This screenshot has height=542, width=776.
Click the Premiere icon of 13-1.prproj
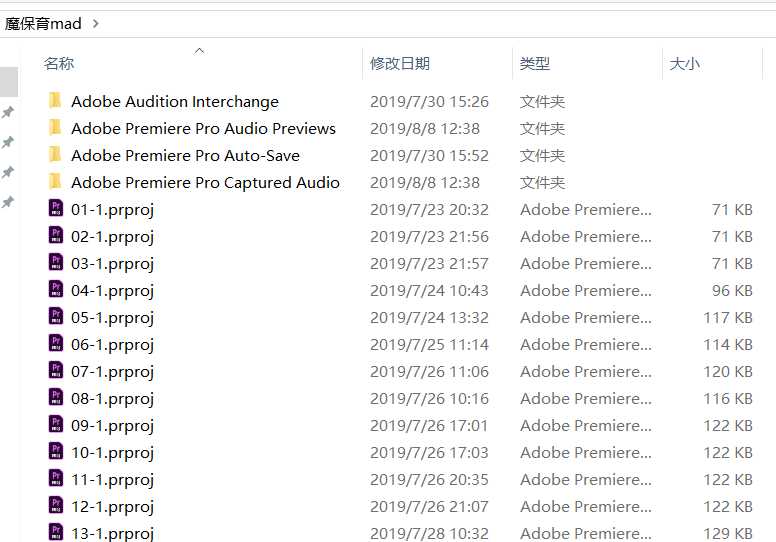pyautogui.click(x=56, y=532)
